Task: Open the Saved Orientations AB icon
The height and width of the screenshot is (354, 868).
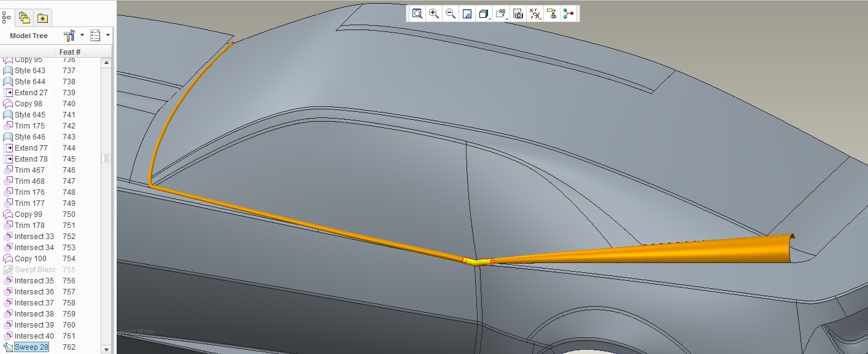Action: (x=501, y=14)
